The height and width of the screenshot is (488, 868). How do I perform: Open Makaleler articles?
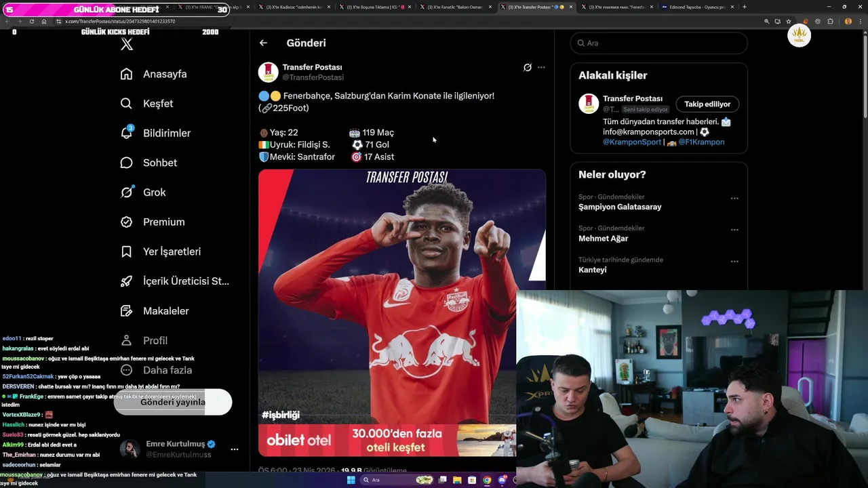click(155, 310)
